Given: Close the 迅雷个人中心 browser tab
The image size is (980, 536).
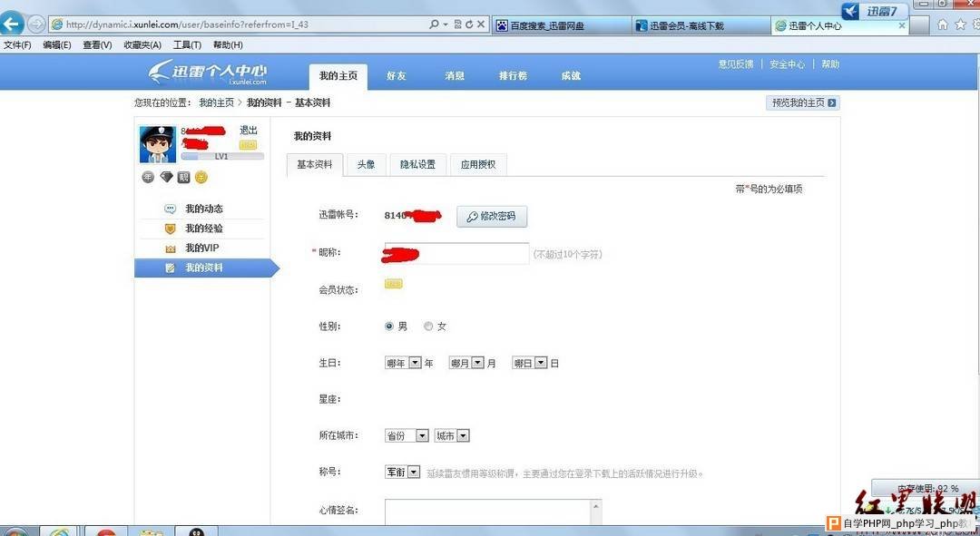Looking at the screenshot, I should tap(902, 25).
